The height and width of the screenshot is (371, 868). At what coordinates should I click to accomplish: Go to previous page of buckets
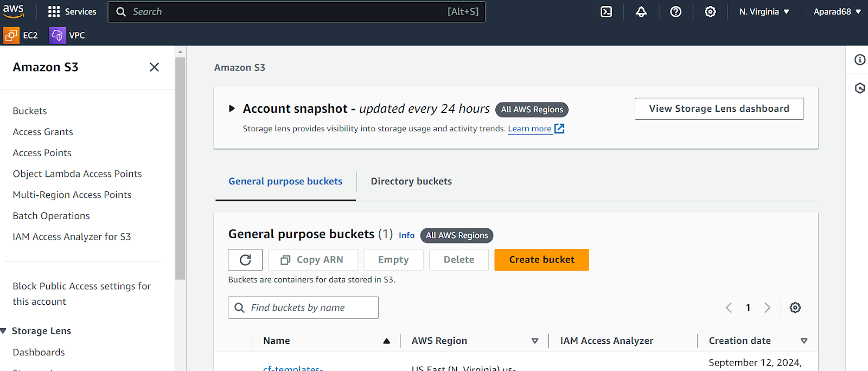tap(729, 308)
